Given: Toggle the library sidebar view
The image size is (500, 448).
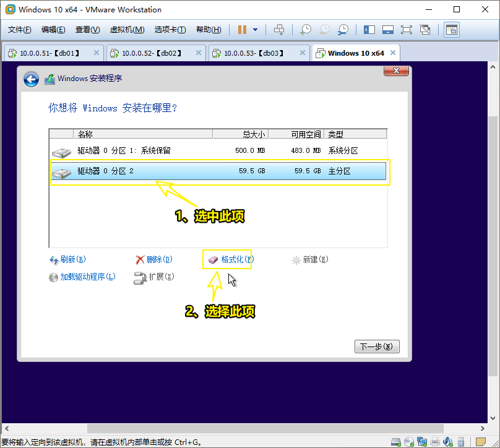Looking at the screenshot, I should point(369,30).
